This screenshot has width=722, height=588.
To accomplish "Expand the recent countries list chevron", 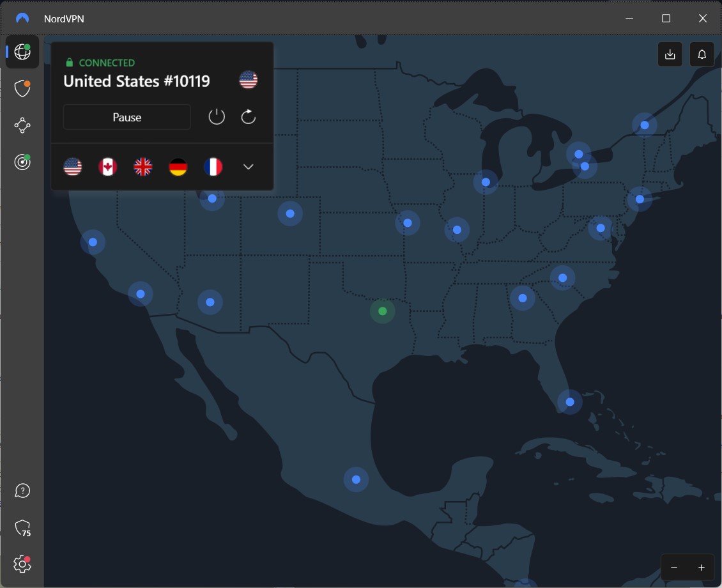I will click(x=248, y=167).
